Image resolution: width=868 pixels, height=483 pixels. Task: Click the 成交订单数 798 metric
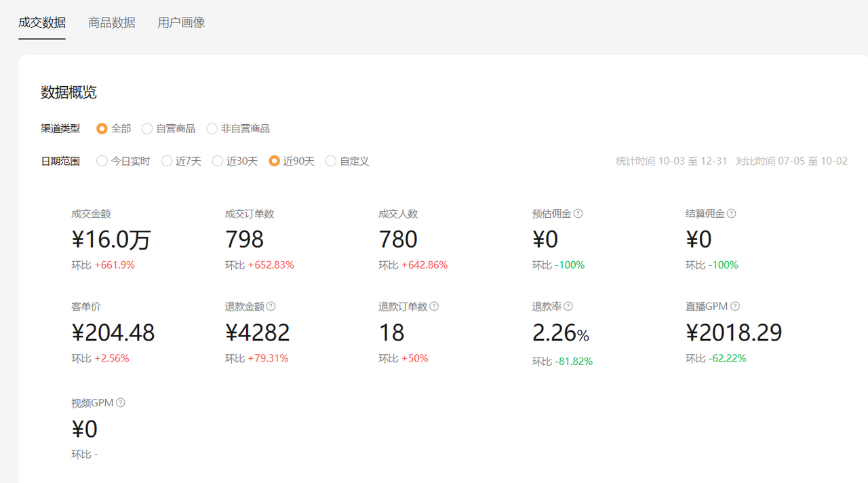244,239
